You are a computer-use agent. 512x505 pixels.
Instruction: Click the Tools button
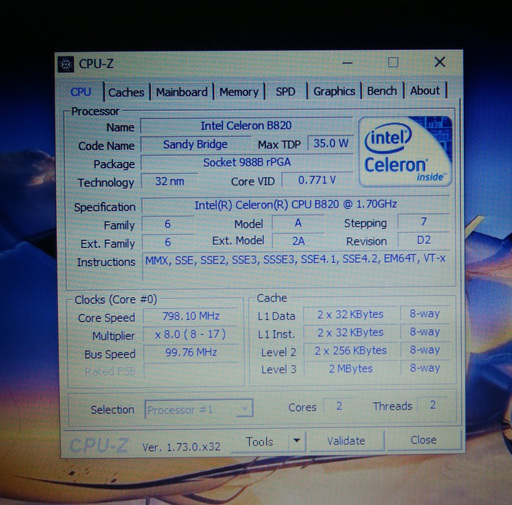tap(259, 442)
